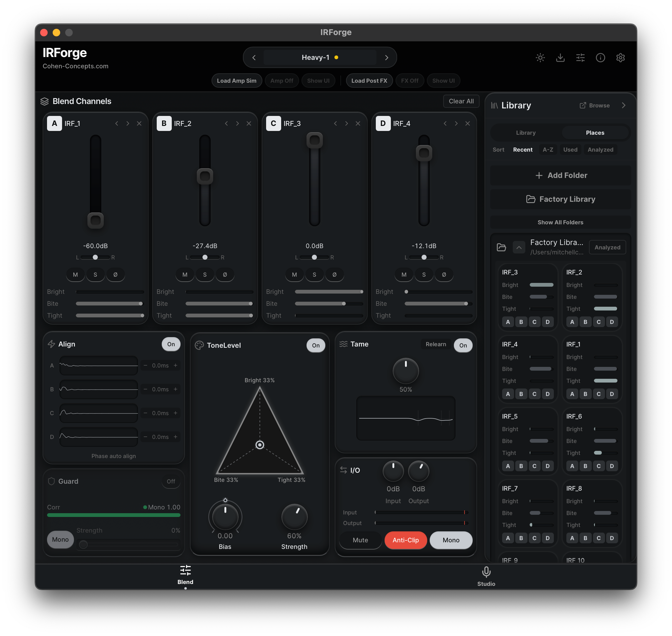This screenshot has height=636, width=672.
Task: Go to next preset after Heavy-1
Action: [x=386, y=58]
